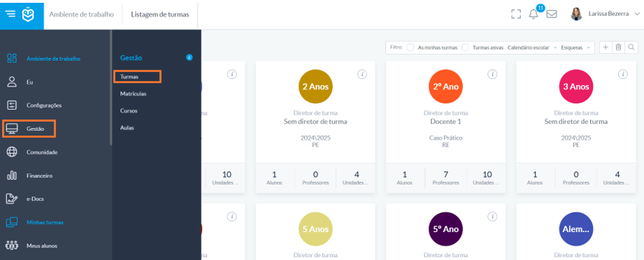Click the add class plus icon
Screen dimensions: 644x260
[606, 48]
